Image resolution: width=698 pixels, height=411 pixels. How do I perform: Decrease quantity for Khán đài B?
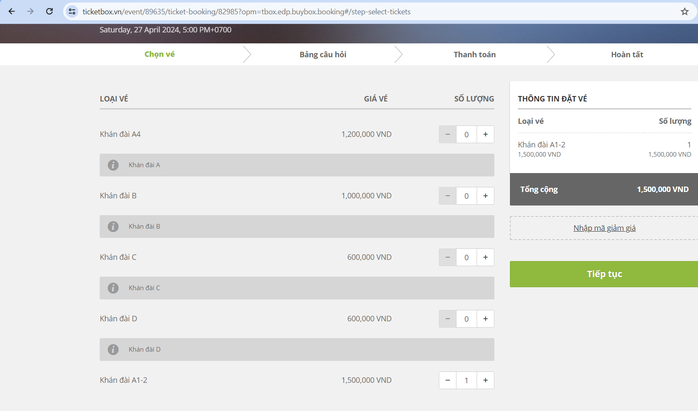(447, 195)
